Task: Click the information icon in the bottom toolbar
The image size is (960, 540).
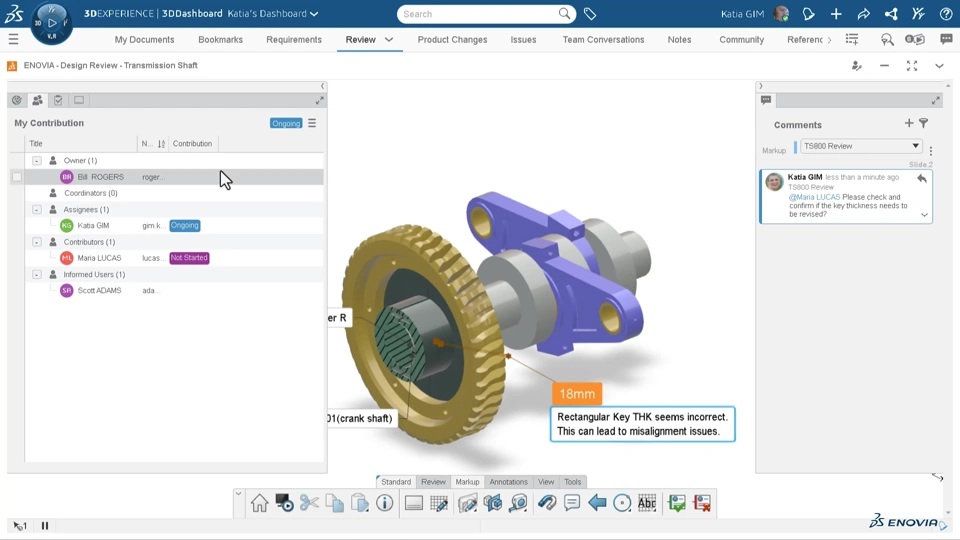Action: 384,503
